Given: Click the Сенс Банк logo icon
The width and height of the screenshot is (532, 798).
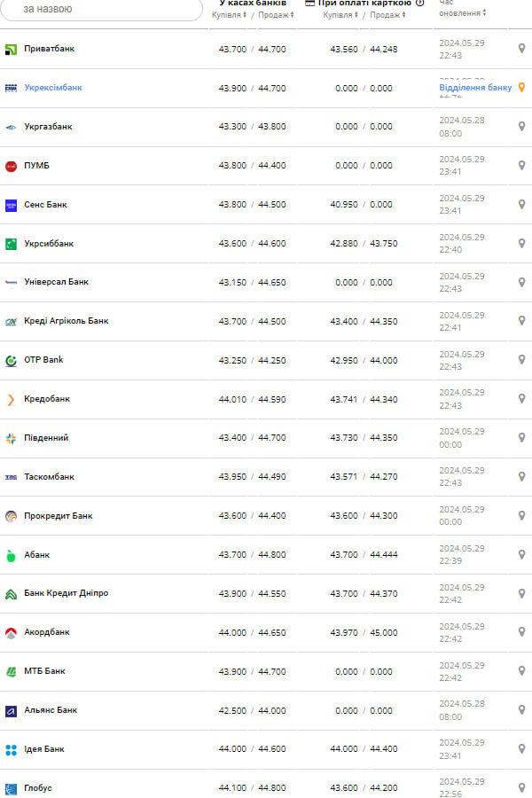Looking at the screenshot, I should point(12,205).
